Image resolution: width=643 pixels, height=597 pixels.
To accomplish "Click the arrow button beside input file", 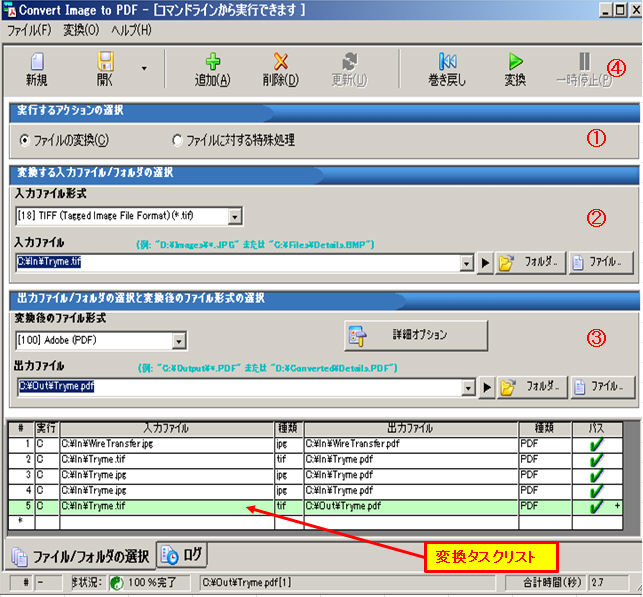I will [485, 262].
